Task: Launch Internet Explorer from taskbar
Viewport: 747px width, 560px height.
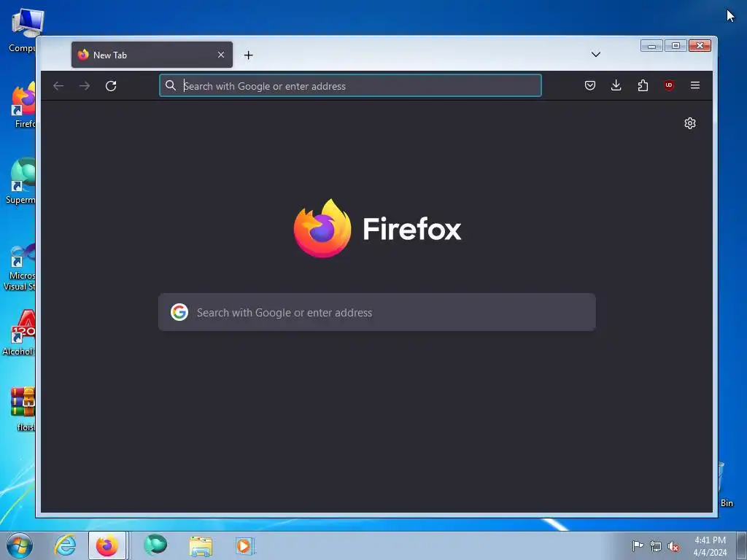Action: pyautogui.click(x=65, y=545)
